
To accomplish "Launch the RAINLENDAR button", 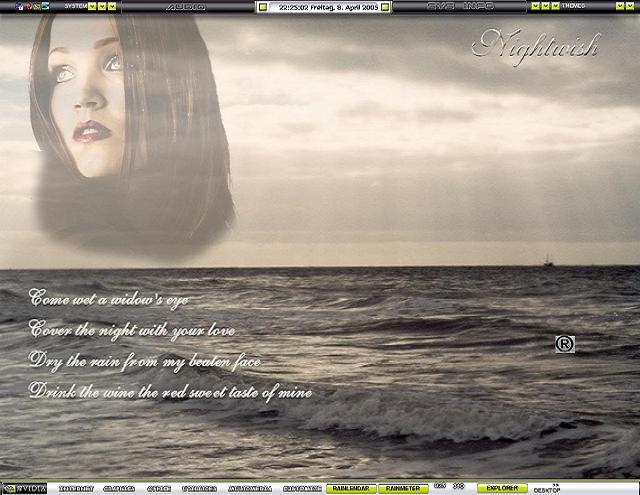I will click(x=351, y=488).
